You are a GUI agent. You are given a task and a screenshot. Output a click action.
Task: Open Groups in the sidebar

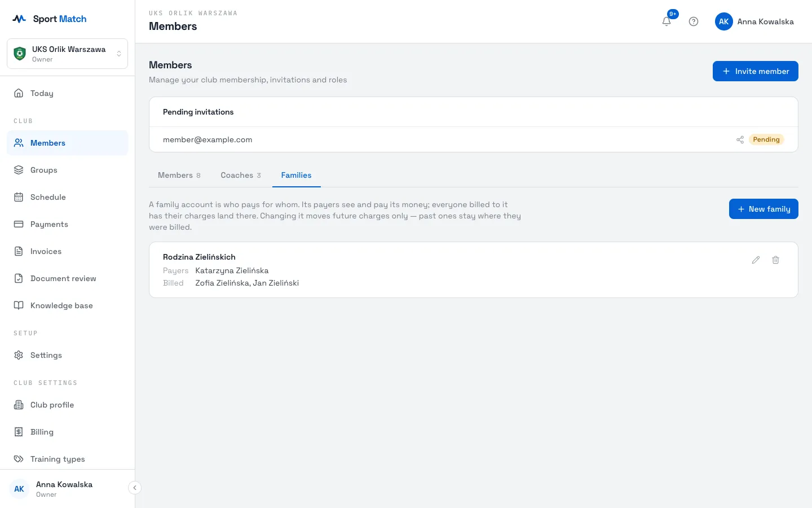[x=67, y=170]
